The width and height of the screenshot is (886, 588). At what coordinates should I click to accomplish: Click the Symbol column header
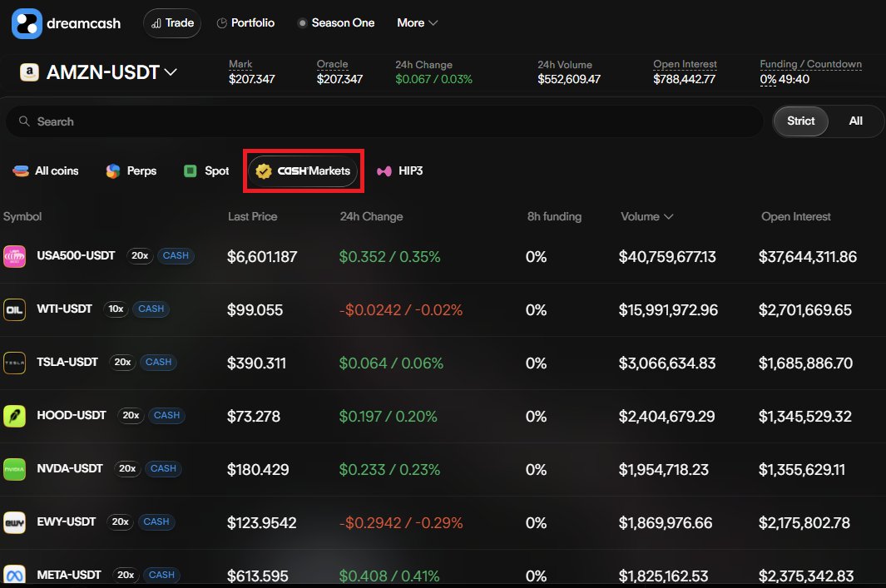(22, 216)
